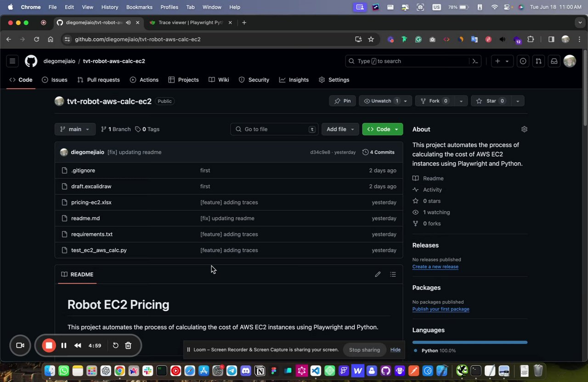This screenshot has height=382, width=588.
Task: Open Chrome extensions puzzle icon
Action: (x=531, y=40)
